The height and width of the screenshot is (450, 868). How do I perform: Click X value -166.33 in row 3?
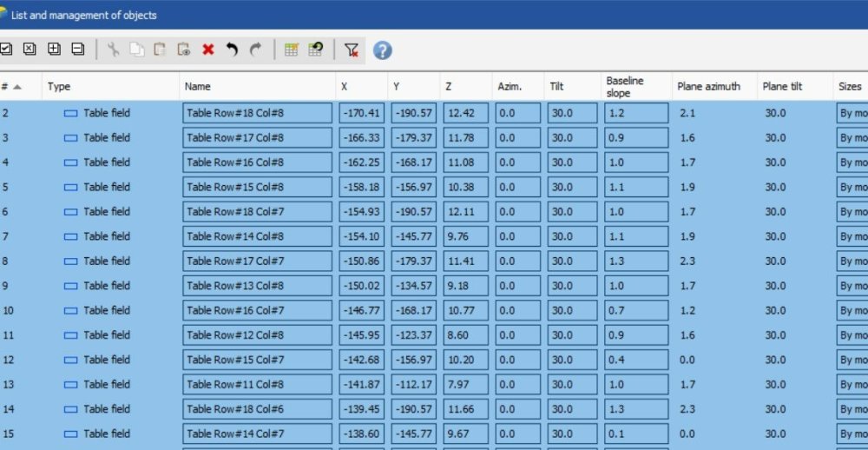362,138
